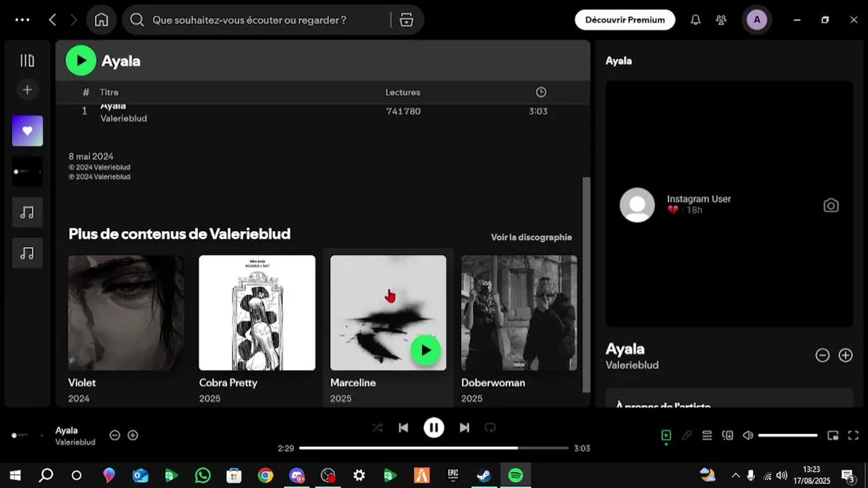Open the three-dots app menu
This screenshot has width=868, height=488.
click(x=22, y=20)
